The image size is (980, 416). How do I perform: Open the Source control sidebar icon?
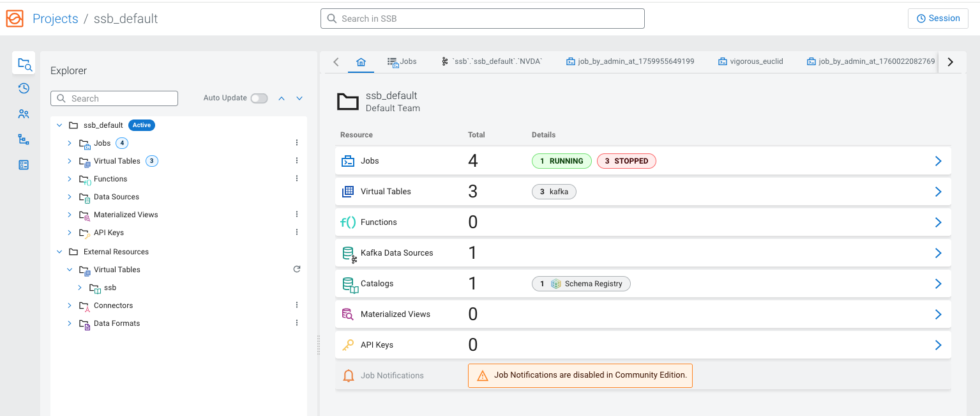pyautogui.click(x=24, y=139)
